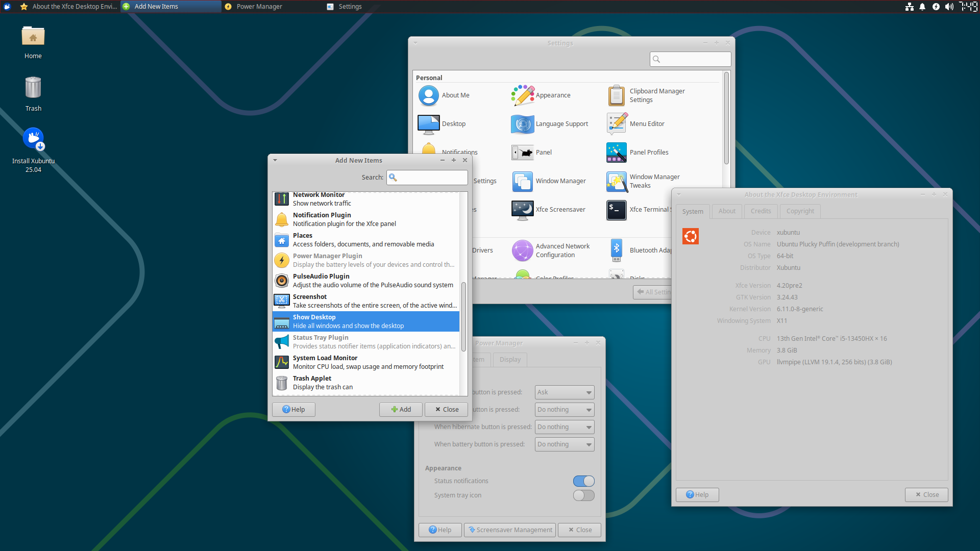This screenshot has width=980, height=551.
Task: Select the Power Manager Plugin icon
Action: tap(281, 260)
